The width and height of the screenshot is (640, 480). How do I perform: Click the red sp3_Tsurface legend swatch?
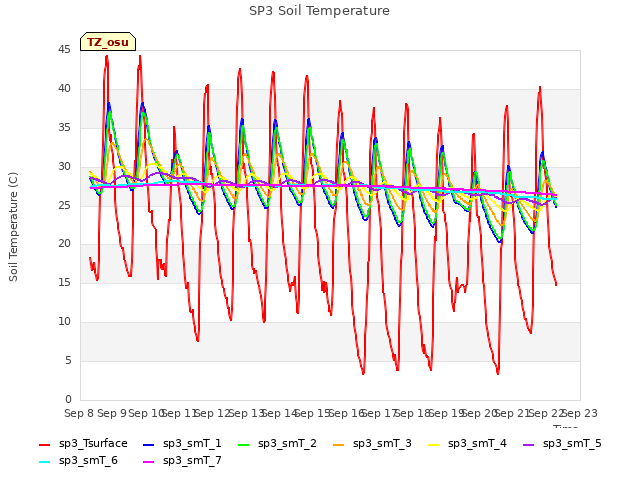point(44,444)
